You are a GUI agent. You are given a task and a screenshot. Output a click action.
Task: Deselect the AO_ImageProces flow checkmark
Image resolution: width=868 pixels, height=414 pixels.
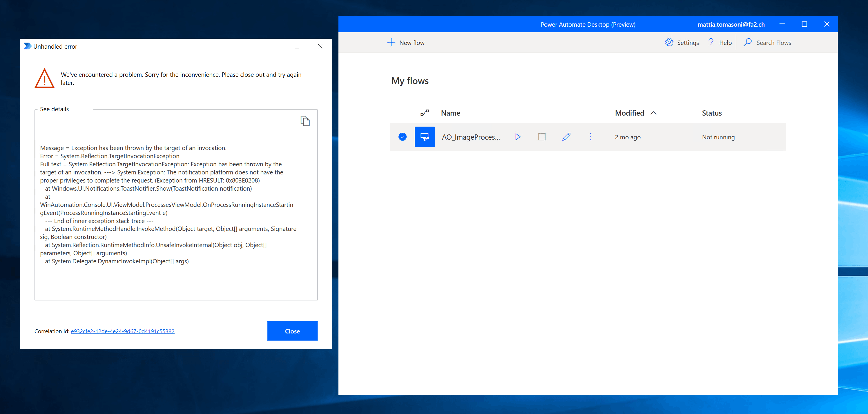click(402, 137)
